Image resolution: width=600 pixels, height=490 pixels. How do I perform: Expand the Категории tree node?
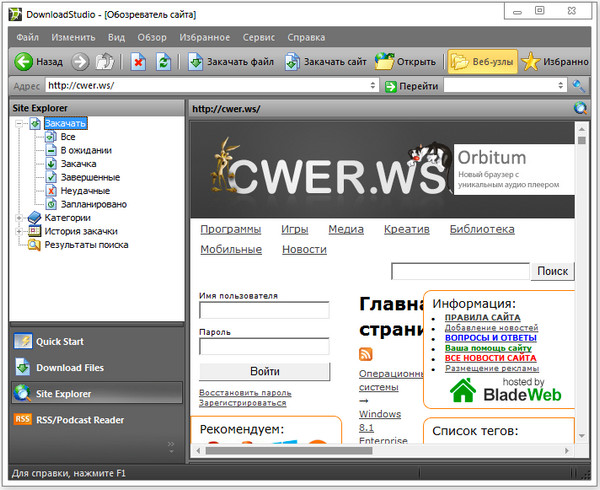coord(19,217)
